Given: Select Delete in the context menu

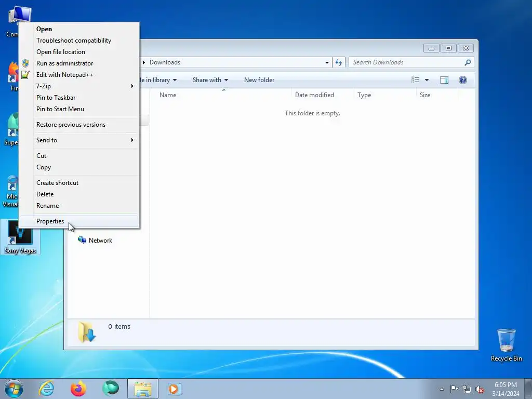Looking at the screenshot, I should point(79,194).
